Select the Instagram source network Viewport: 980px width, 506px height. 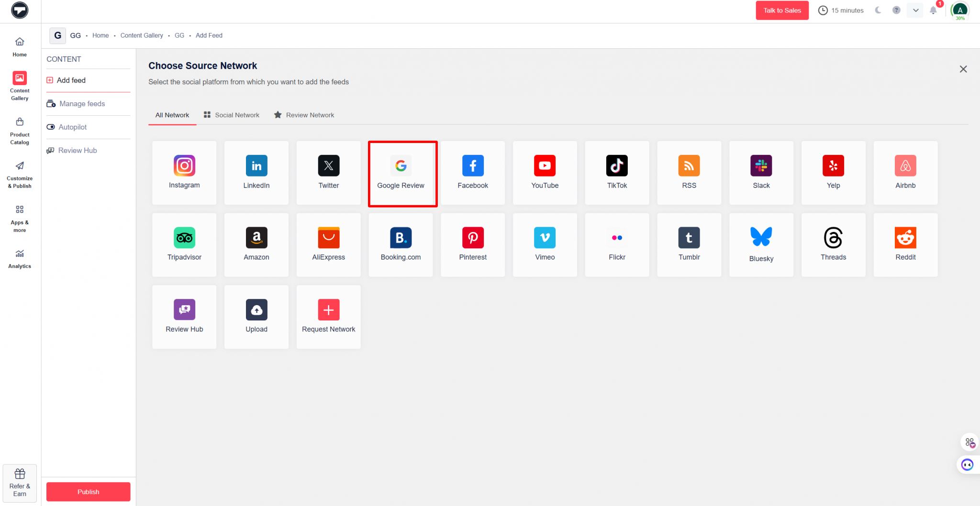(184, 172)
